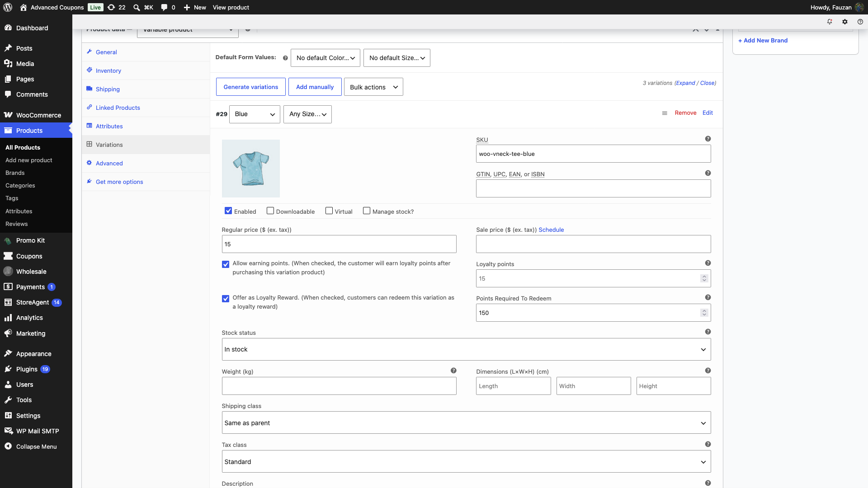
Task: Open the updates icon showing 22
Action: click(x=116, y=7)
